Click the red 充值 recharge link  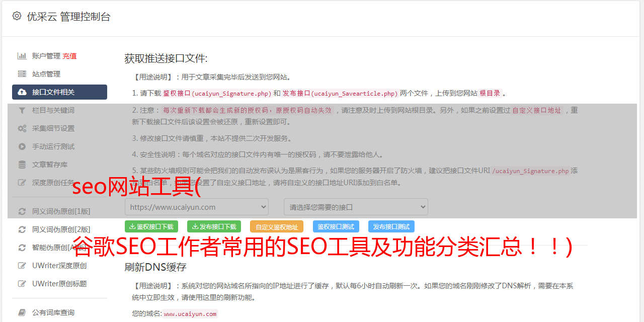tap(69, 56)
